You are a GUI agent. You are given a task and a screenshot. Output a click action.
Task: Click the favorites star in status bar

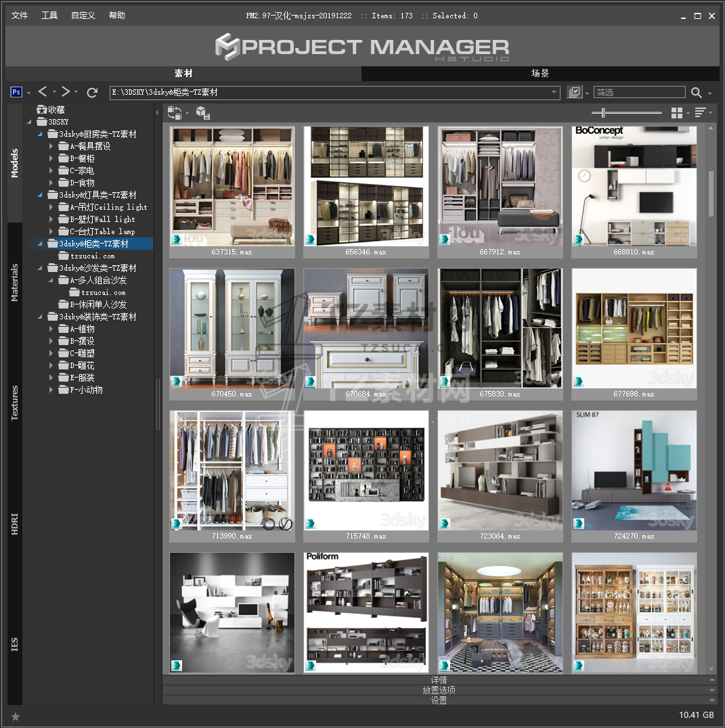(16, 716)
